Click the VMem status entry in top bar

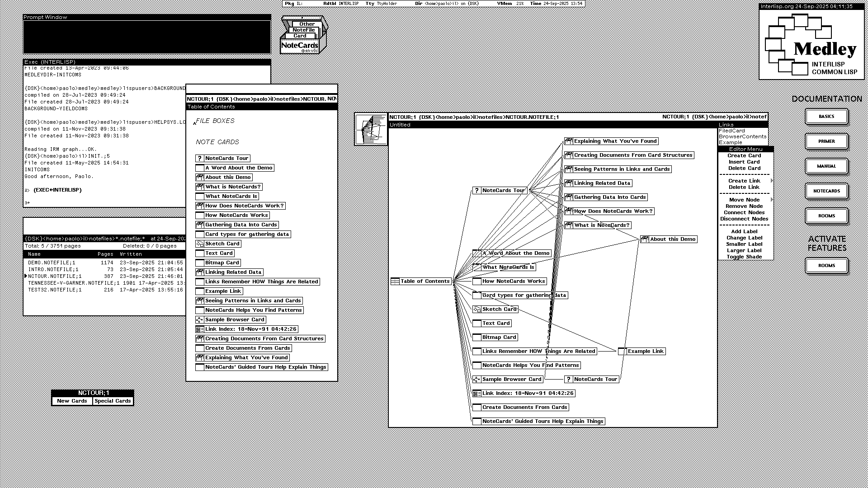(511, 4)
